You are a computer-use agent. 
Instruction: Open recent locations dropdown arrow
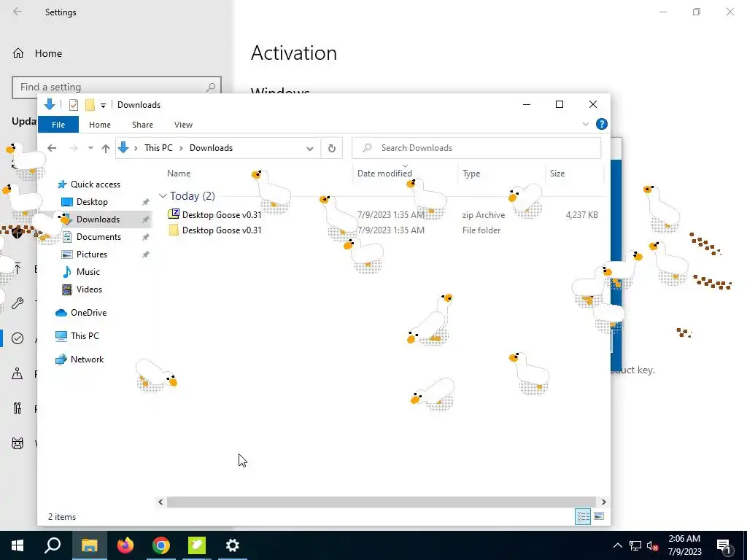tap(90, 148)
